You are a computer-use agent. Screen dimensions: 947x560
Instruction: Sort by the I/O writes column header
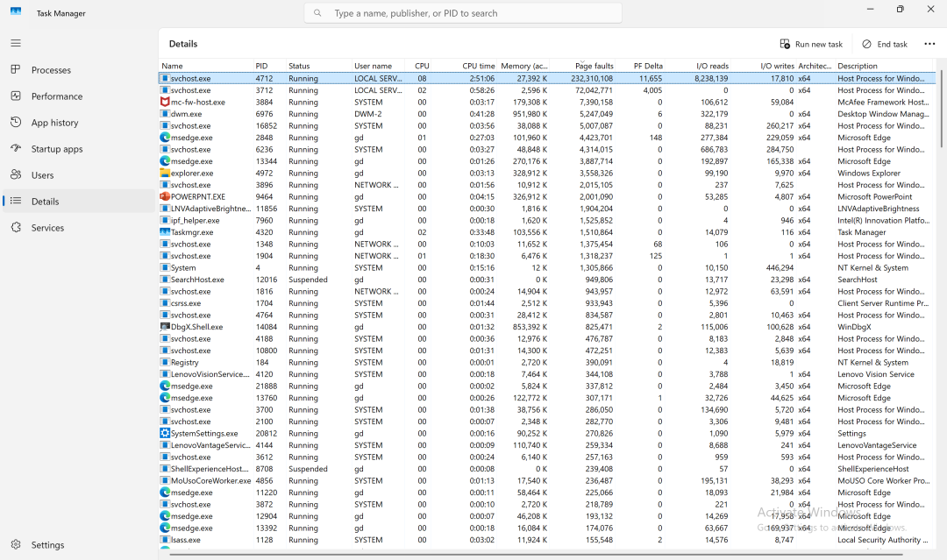(x=765, y=66)
